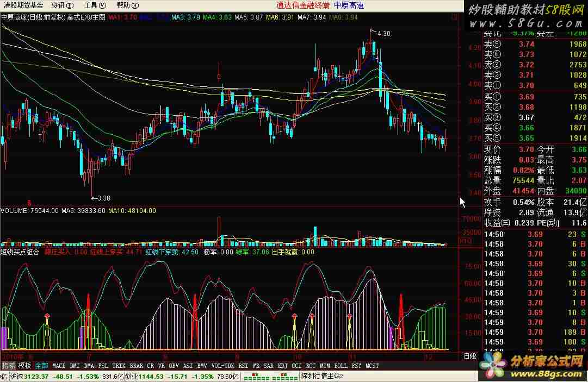Click the 卖⑤ ask price 3.74
Screen dimensions: 588x382
click(x=527, y=44)
